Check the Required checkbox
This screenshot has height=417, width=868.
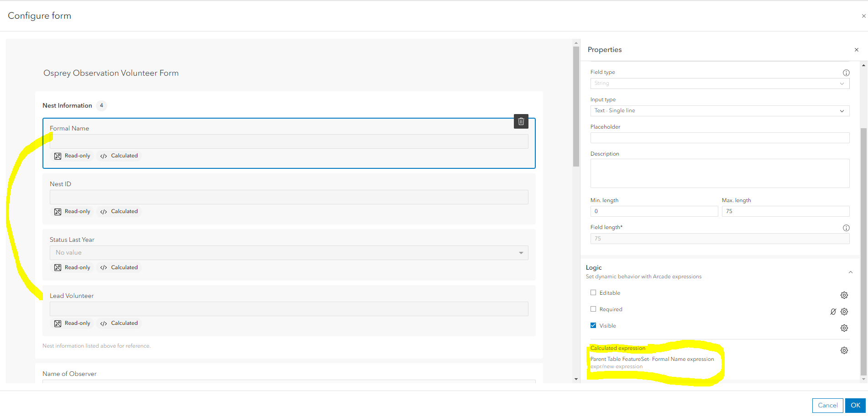(593, 309)
